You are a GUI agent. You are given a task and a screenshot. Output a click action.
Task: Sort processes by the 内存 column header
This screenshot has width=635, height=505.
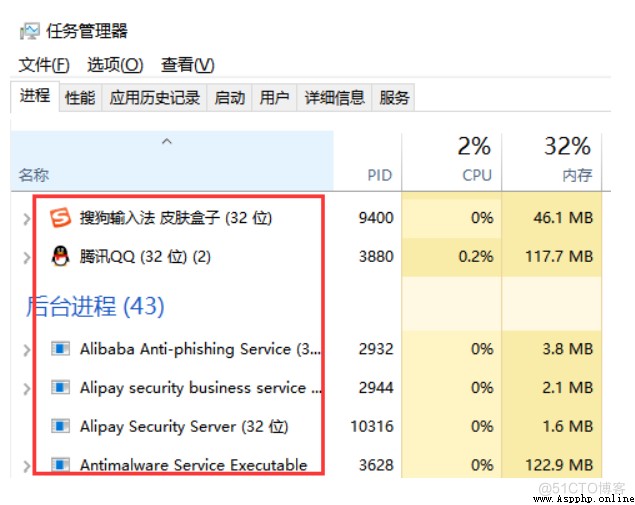click(552, 161)
